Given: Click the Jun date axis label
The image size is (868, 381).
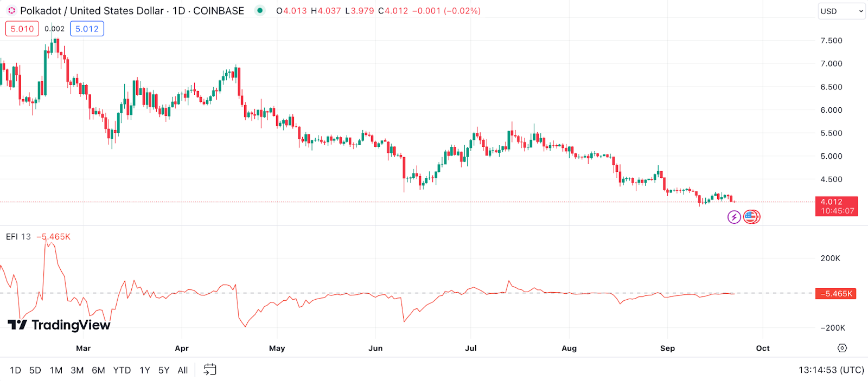Looking at the screenshot, I should tap(375, 348).
